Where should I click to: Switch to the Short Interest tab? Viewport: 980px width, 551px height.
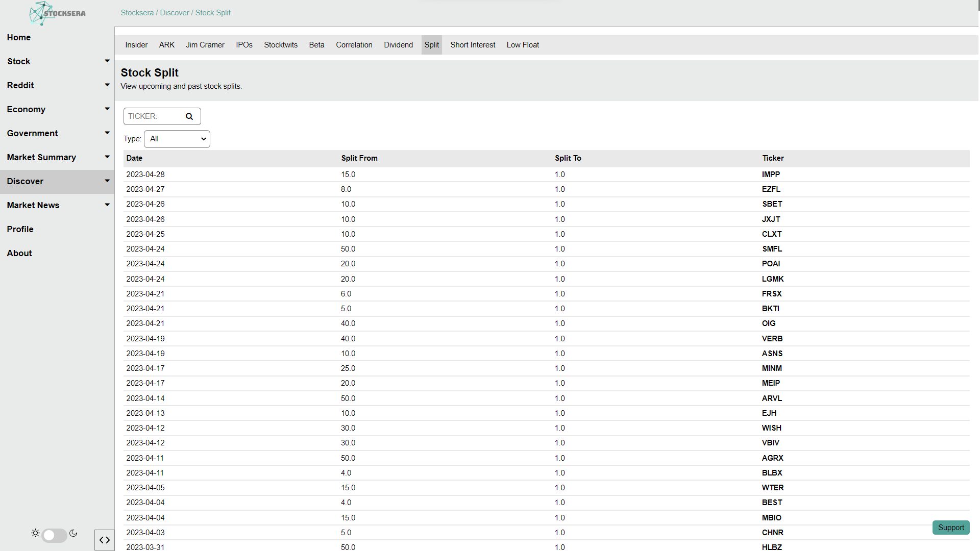point(473,45)
